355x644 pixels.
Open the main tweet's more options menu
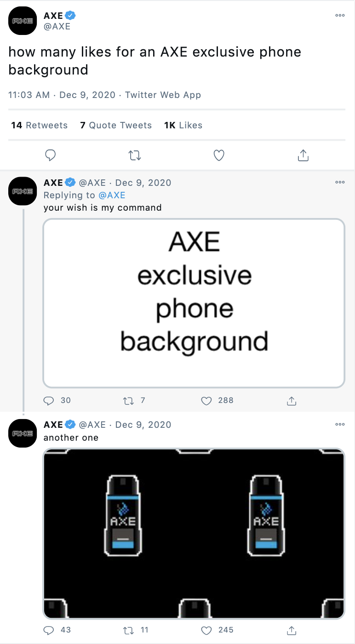click(x=340, y=15)
